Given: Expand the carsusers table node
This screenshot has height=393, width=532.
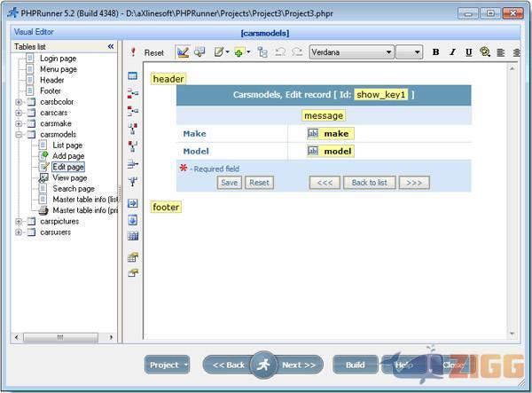Looking at the screenshot, I should click(x=19, y=232).
